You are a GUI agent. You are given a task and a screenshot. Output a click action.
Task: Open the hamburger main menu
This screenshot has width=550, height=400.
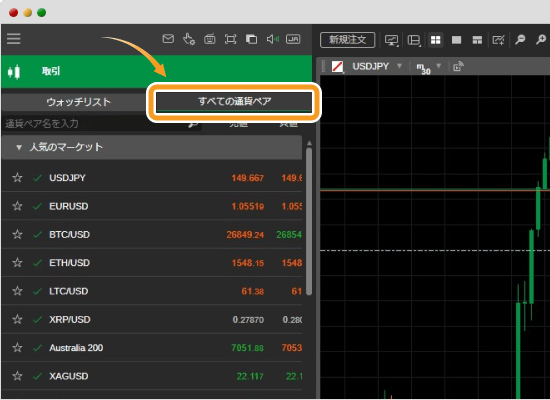click(x=14, y=39)
